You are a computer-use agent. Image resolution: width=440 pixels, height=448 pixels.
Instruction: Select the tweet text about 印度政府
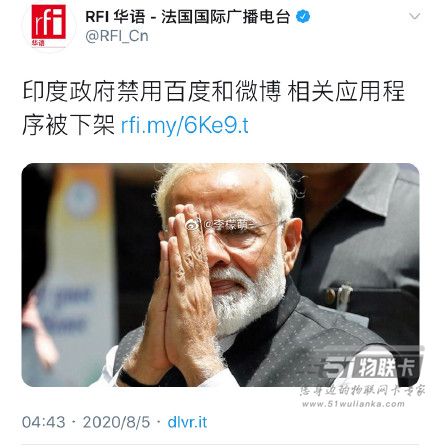[x=213, y=108]
